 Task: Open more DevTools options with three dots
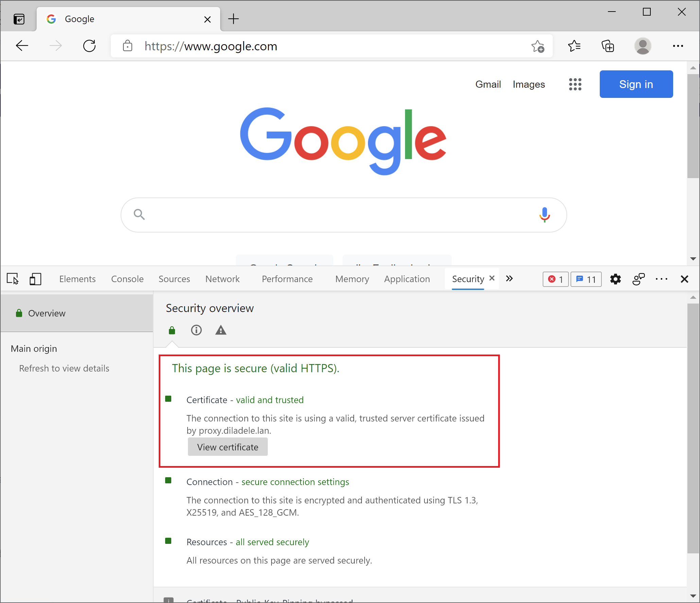point(661,279)
